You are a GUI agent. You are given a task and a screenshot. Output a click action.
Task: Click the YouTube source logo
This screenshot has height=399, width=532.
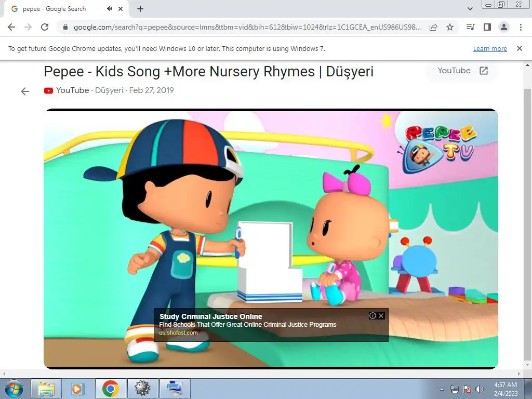point(48,90)
